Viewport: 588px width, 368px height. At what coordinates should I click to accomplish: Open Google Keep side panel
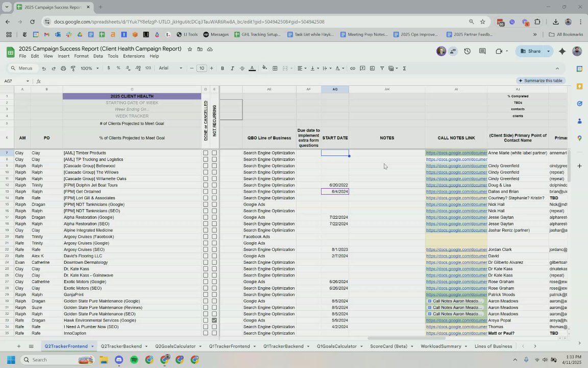click(x=579, y=86)
